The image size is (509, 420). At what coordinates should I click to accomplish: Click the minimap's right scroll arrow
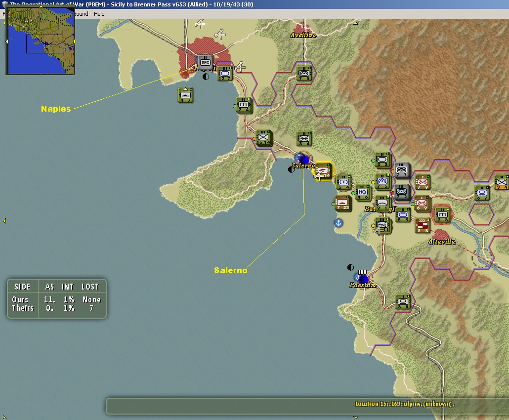point(74,42)
